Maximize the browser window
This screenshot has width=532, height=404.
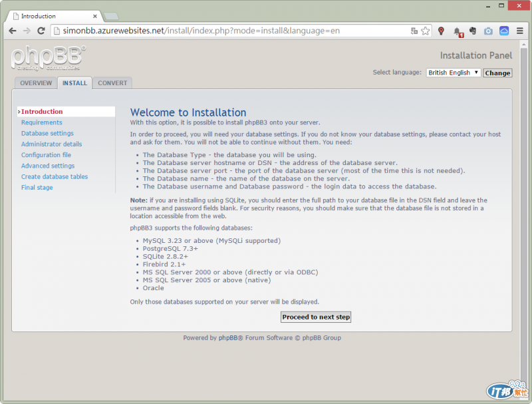(x=501, y=5)
